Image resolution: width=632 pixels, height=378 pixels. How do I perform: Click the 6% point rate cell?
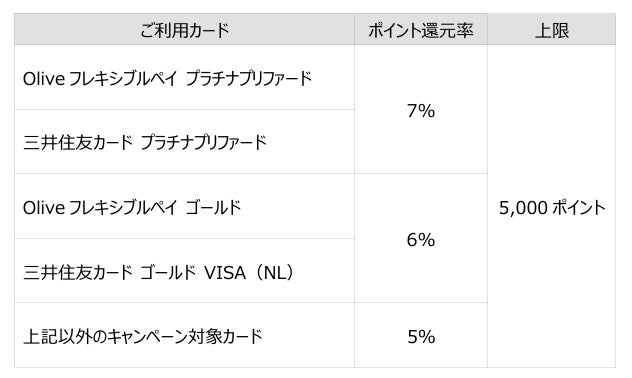click(421, 239)
